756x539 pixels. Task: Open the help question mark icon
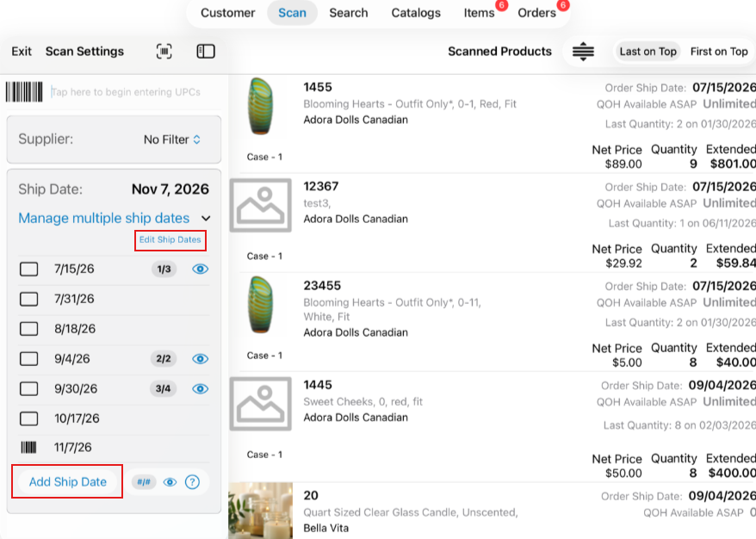(x=192, y=482)
